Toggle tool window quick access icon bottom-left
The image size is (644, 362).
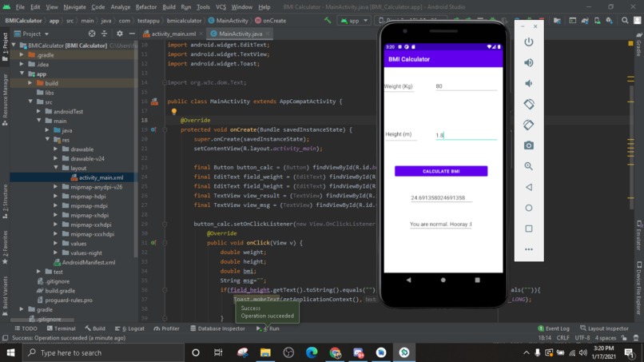pos(5,338)
